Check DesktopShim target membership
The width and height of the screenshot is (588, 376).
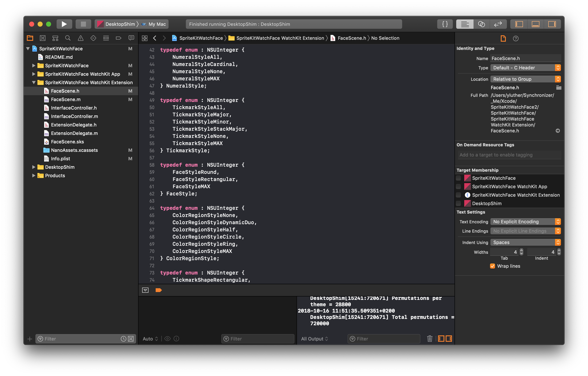[x=458, y=203]
